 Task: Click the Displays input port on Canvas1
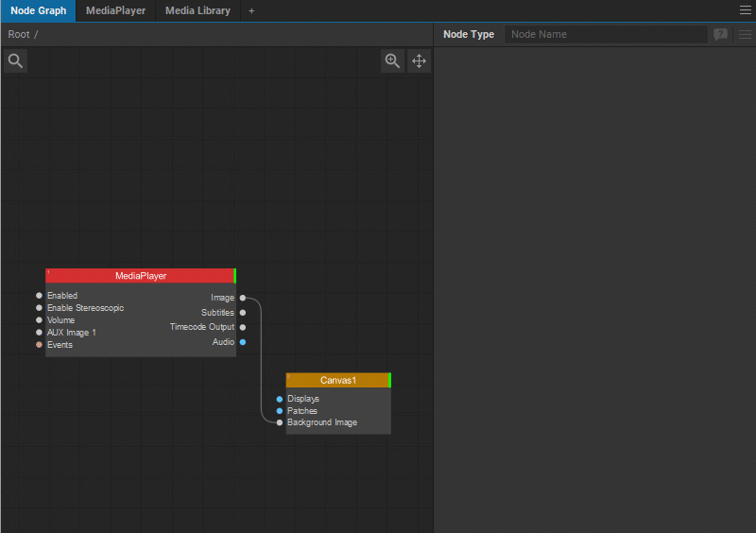pyautogui.click(x=280, y=399)
